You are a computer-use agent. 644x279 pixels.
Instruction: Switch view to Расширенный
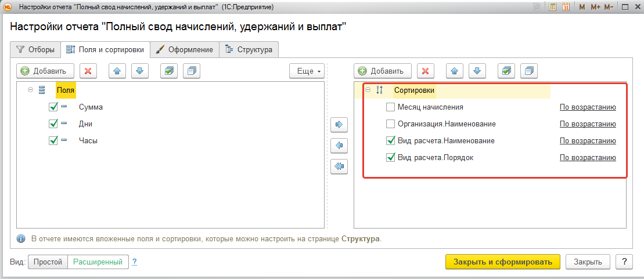pos(98,262)
